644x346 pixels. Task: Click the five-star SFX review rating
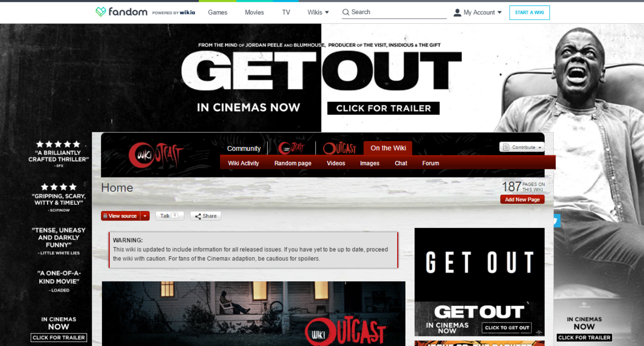[x=58, y=144]
